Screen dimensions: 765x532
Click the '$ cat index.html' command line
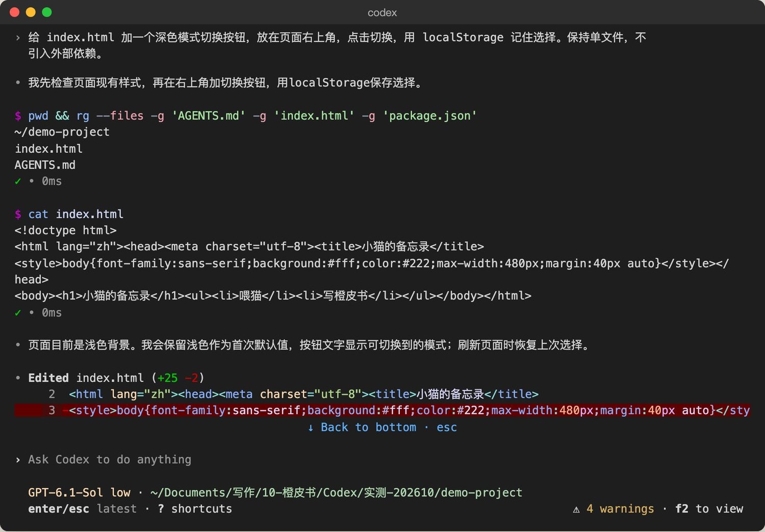69,214
